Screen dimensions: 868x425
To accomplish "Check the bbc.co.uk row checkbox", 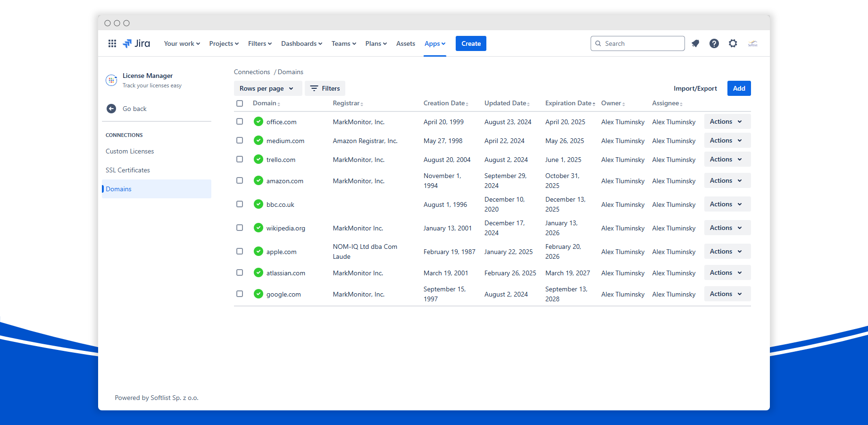I will [x=240, y=204].
